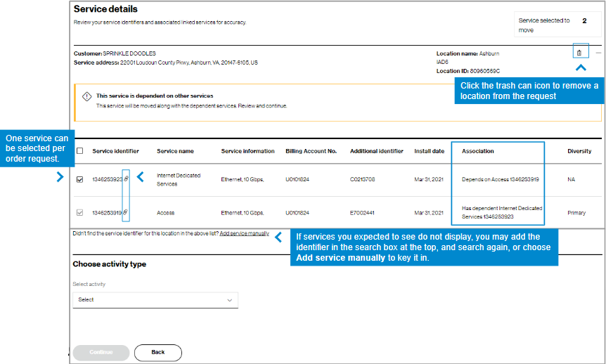The image size is (606, 364).
Task: Click the chevron arrow in the activity dropdown
Action: (x=230, y=300)
